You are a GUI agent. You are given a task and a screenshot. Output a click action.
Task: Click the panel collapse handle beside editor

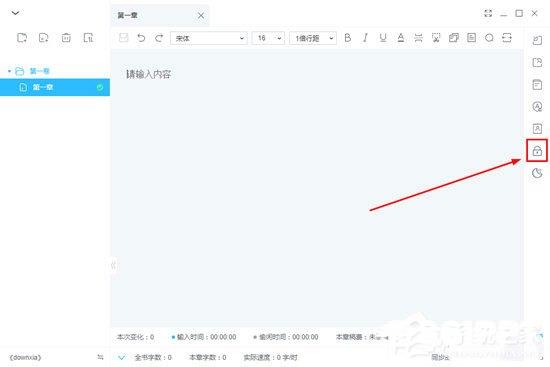tap(113, 265)
